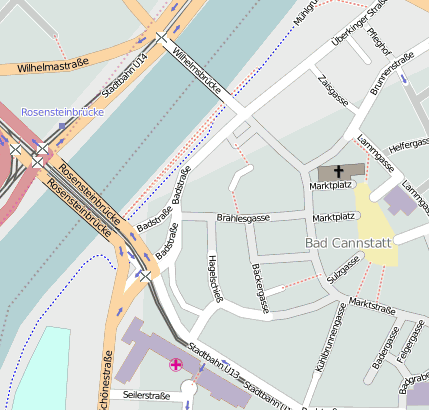Click the blue arrow on Schönestraße
Image resolution: width=429 pixels, height=410 pixels.
[x=119, y=311]
